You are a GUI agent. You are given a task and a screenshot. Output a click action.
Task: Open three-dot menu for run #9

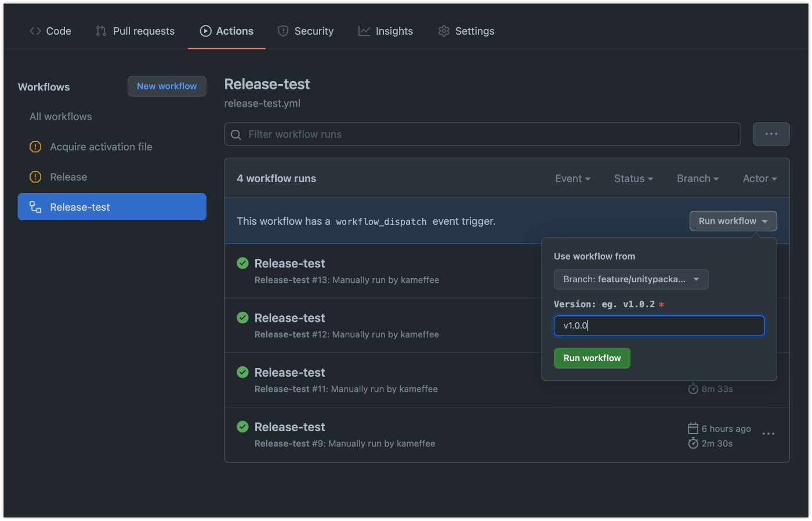(x=768, y=434)
